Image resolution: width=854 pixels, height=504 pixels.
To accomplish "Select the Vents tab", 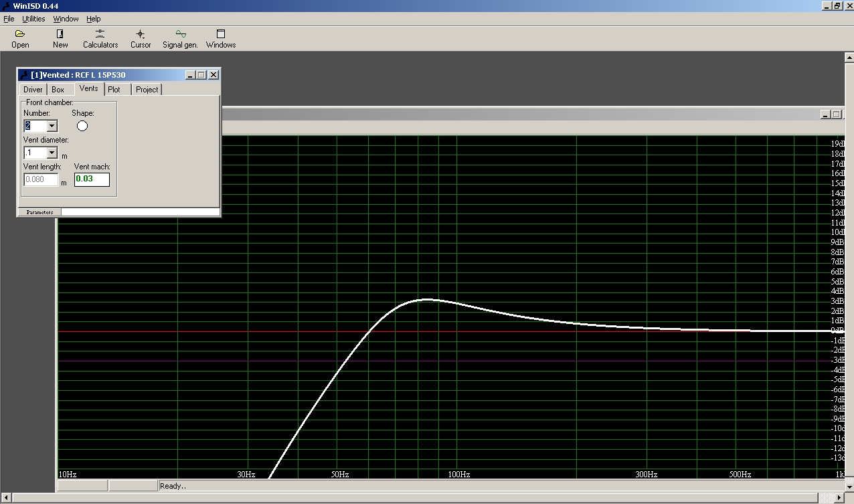I will [x=88, y=88].
